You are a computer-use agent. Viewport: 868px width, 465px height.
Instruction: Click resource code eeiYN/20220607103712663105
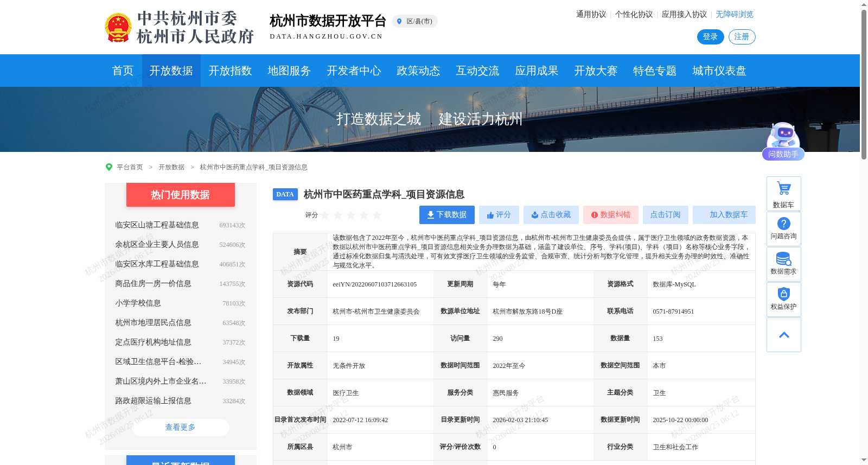[x=375, y=284]
